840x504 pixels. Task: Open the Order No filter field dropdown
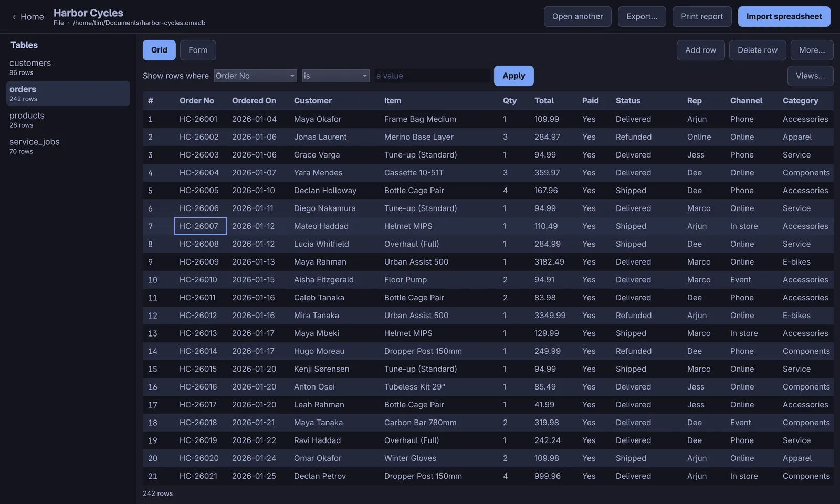point(256,76)
